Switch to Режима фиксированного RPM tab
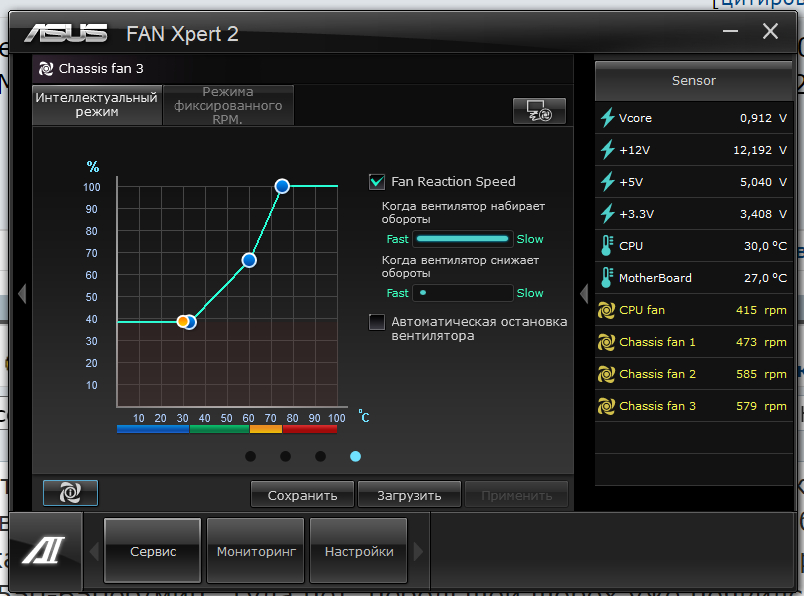Image resolution: width=804 pixels, height=596 pixels. [228, 105]
